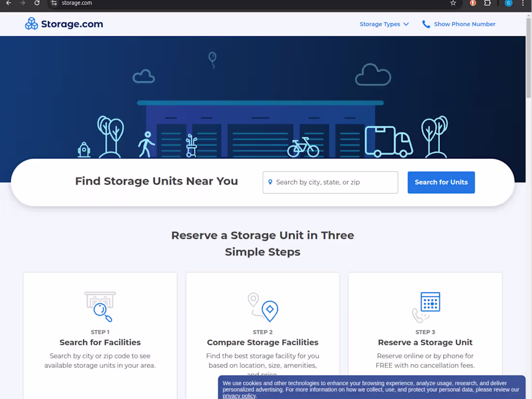Image resolution: width=532 pixels, height=399 pixels.
Task: Open the browser three-dot menu
Action: coord(523,3)
